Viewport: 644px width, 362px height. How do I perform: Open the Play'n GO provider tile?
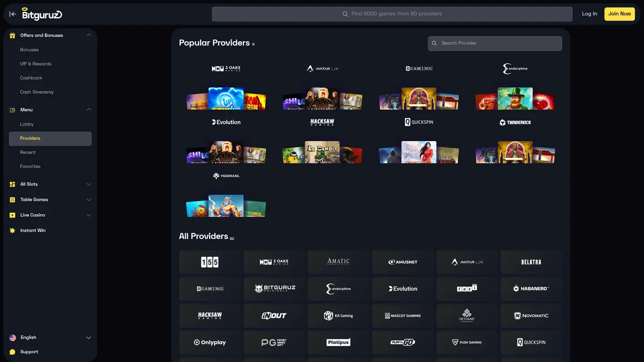(403, 342)
